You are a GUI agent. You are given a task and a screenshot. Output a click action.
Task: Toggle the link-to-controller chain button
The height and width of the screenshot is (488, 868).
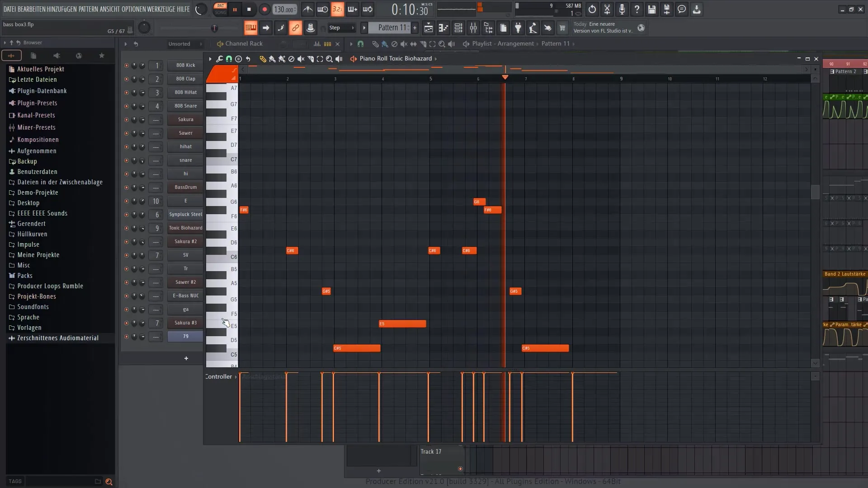click(295, 28)
